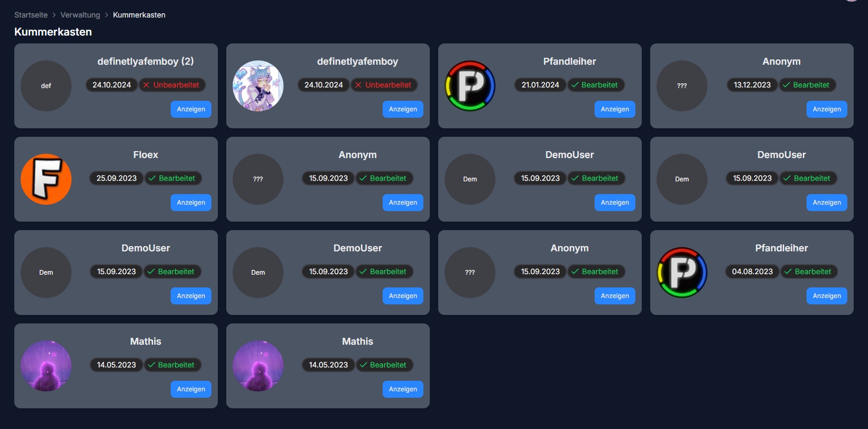
Task: Click the Bearbeitet status badge on Floex
Action: tap(173, 178)
